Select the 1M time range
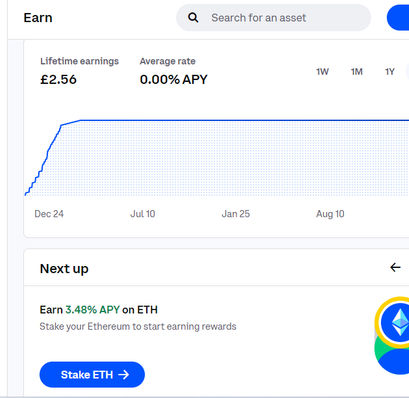The image size is (409, 398). pyautogui.click(x=357, y=72)
